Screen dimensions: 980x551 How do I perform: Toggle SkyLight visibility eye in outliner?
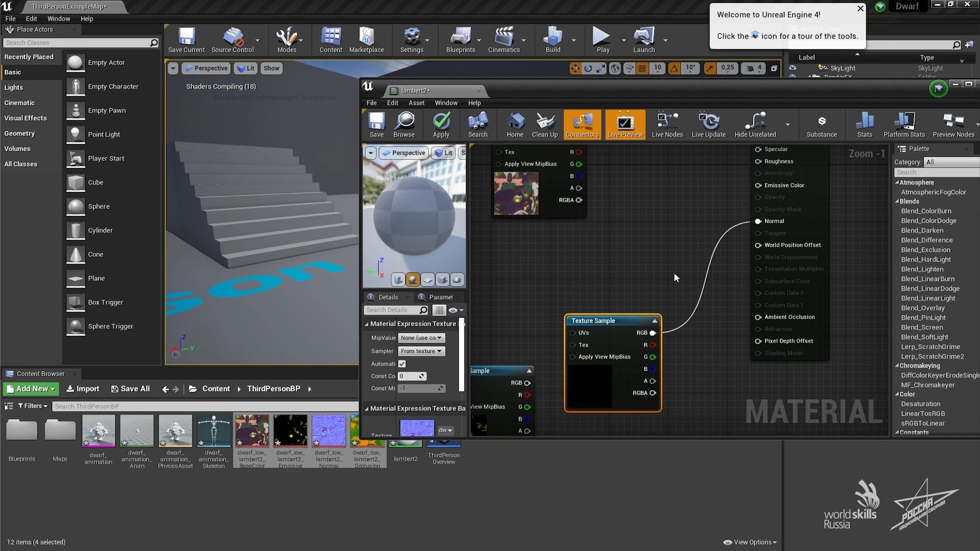tap(792, 68)
